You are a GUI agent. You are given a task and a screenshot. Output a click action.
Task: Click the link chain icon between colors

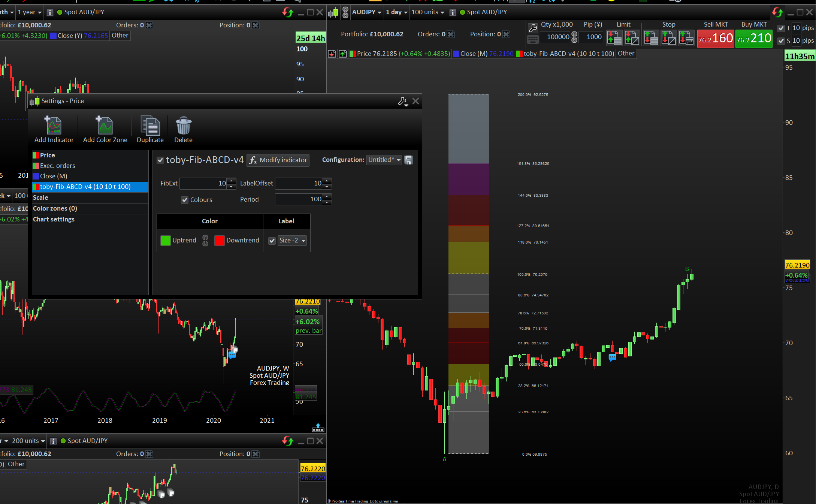205,241
